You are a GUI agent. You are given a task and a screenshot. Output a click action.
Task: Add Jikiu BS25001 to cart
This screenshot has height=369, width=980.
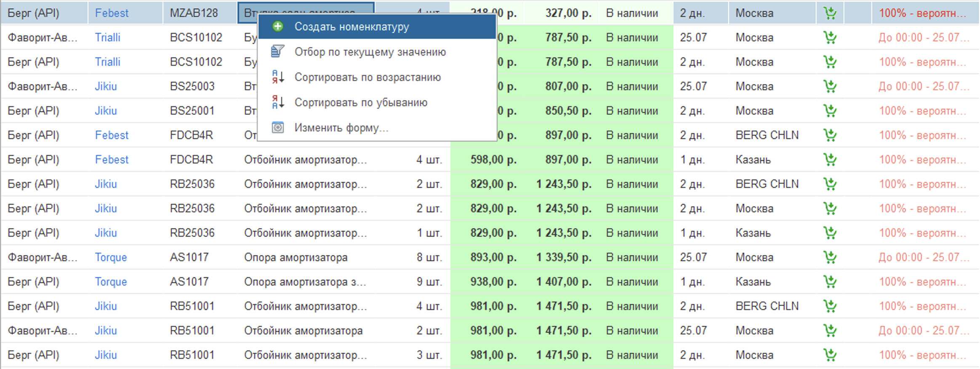tap(830, 111)
